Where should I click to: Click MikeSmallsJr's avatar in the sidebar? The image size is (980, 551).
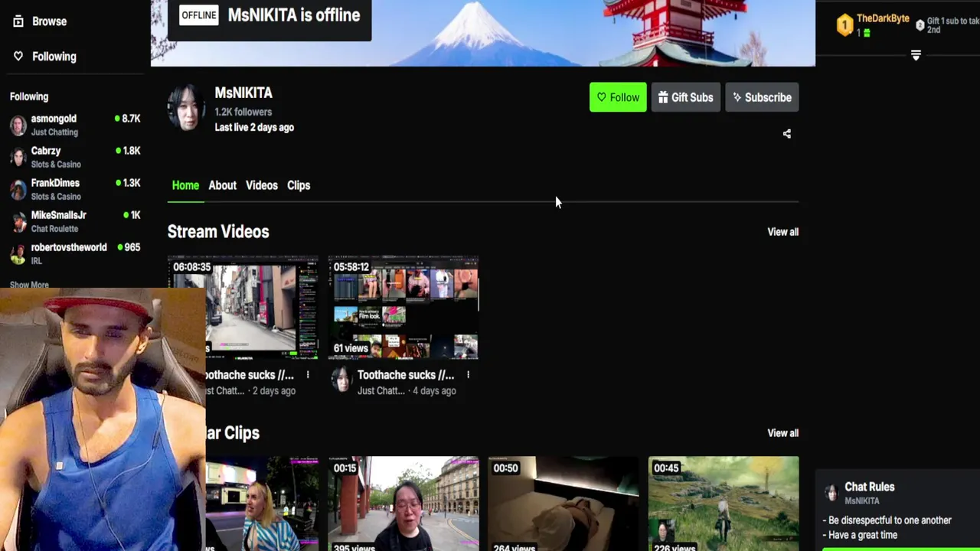point(18,221)
